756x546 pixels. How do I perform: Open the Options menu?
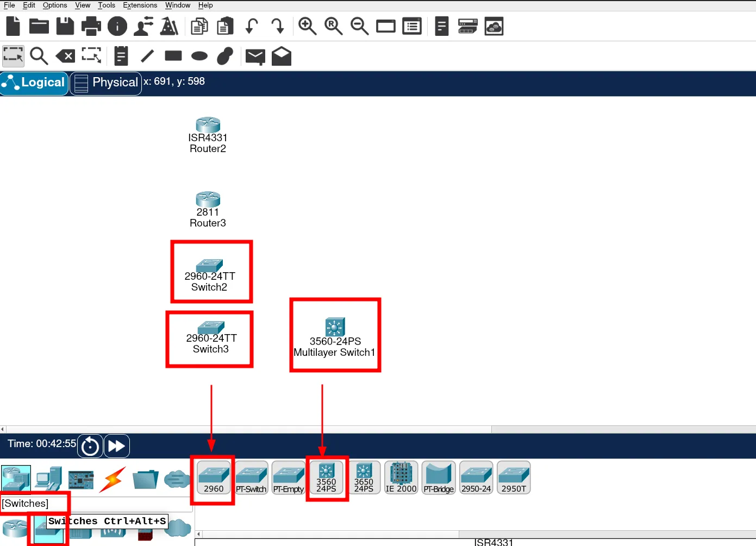pos(55,5)
